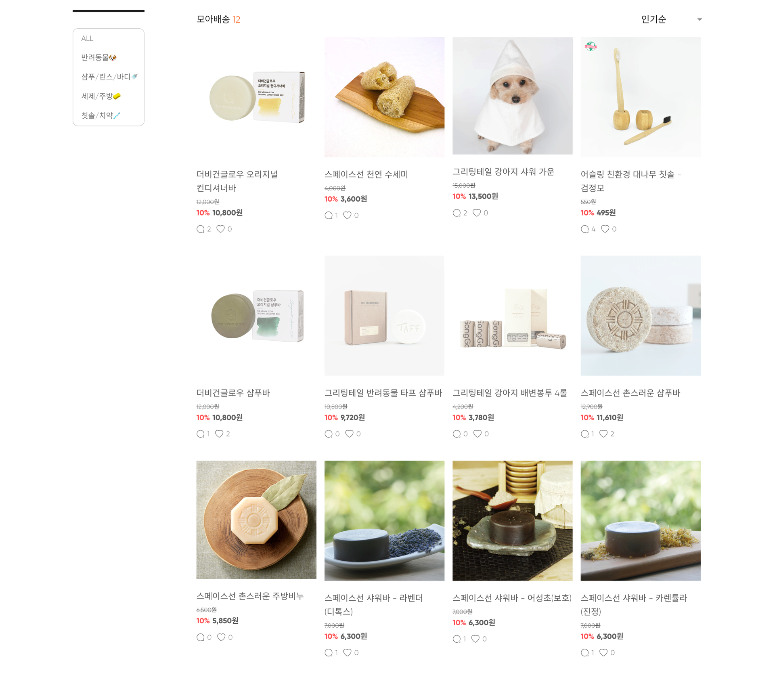775x700 pixels.
Task: Like the 스페이스선 천연 수세미 product
Action: coord(347,215)
